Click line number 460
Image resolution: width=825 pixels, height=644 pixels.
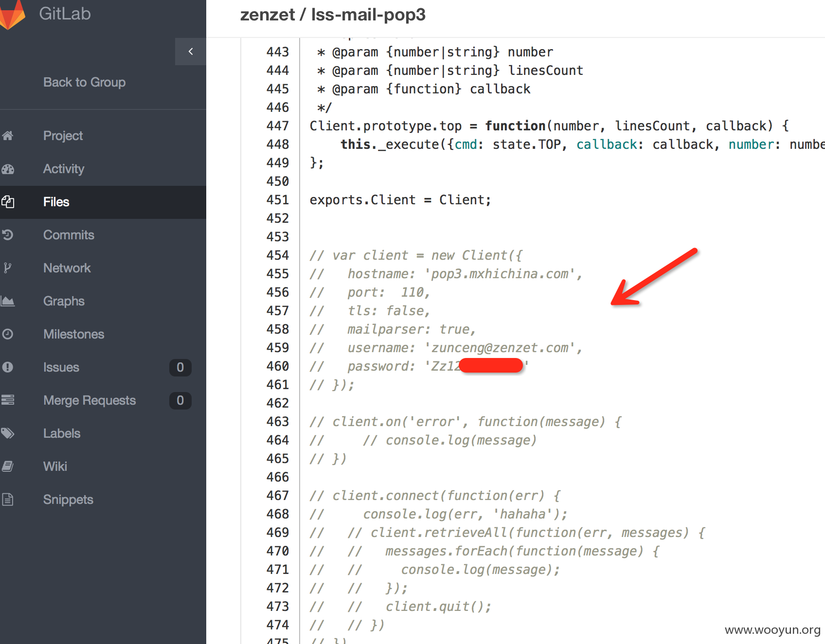point(278,366)
